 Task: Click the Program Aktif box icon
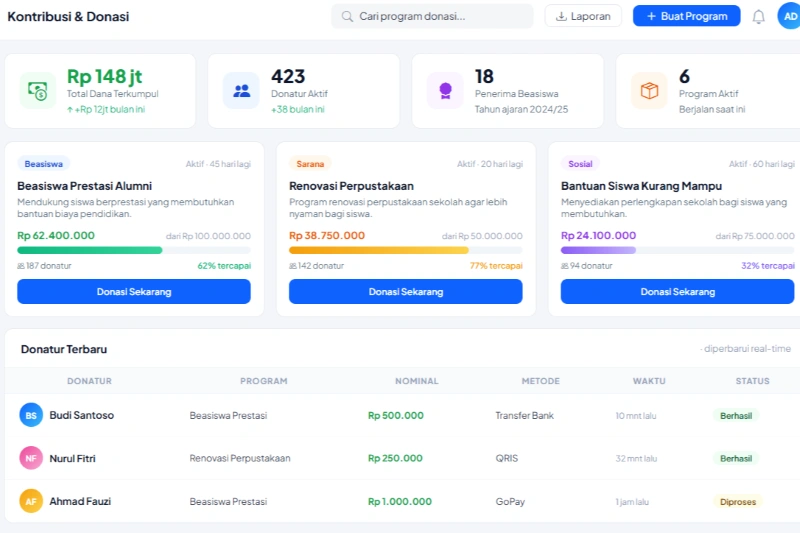(x=649, y=90)
